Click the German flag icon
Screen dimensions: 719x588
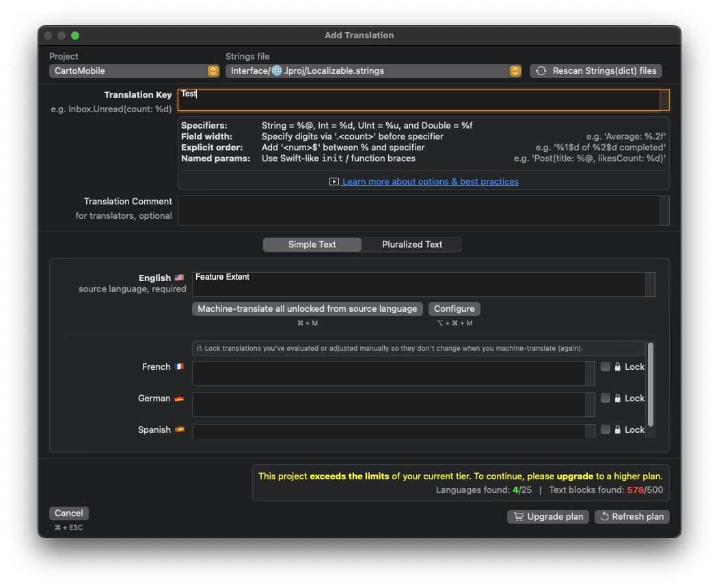tap(179, 398)
